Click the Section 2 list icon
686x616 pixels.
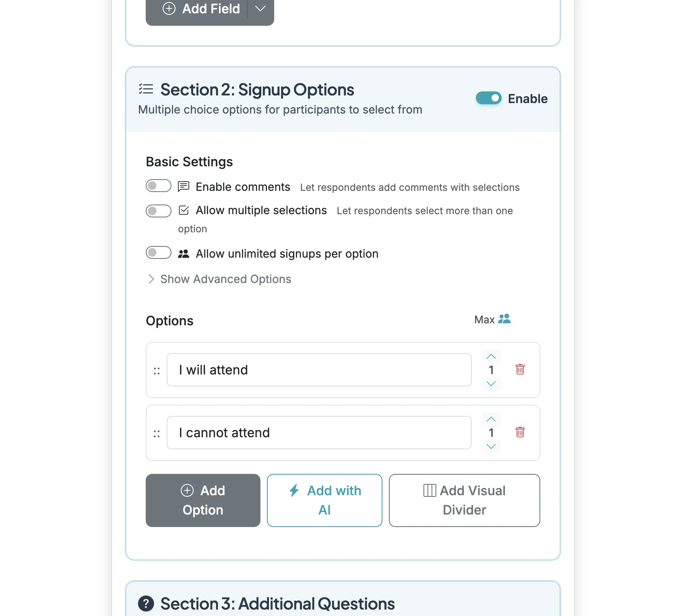(146, 89)
